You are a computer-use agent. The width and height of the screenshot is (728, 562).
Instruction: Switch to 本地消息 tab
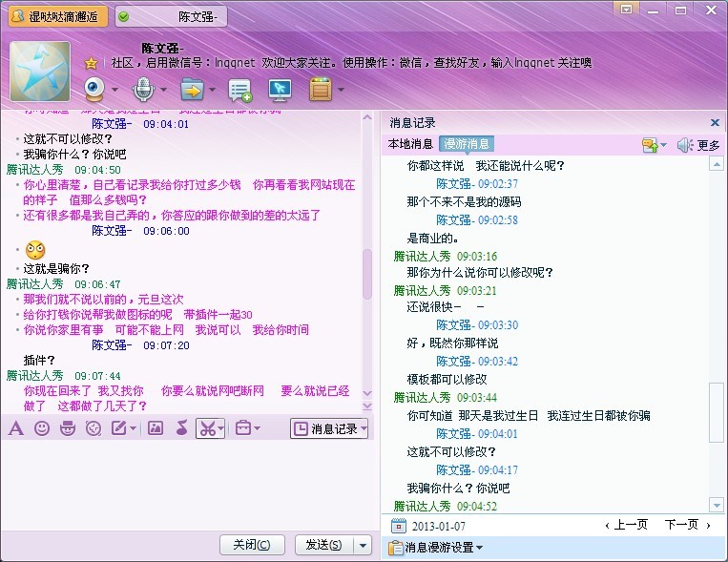coord(410,144)
